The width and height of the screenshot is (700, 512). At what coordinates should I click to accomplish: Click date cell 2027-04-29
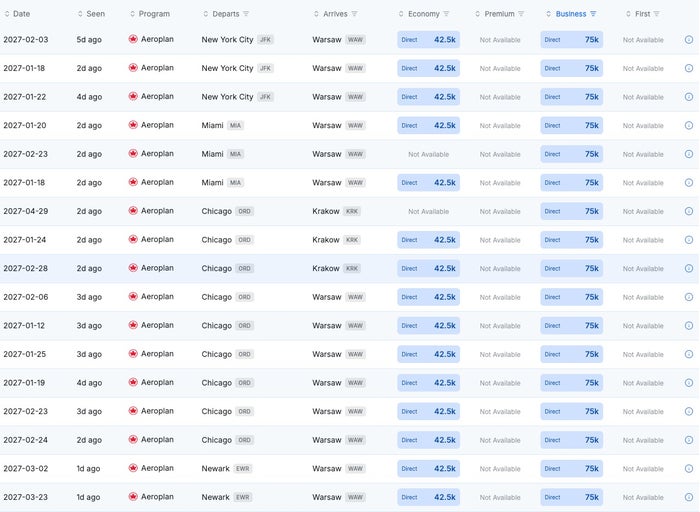(25, 211)
